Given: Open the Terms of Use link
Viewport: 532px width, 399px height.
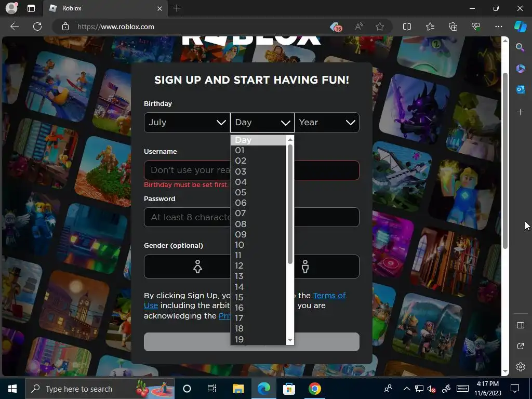Looking at the screenshot, I should [x=329, y=296].
